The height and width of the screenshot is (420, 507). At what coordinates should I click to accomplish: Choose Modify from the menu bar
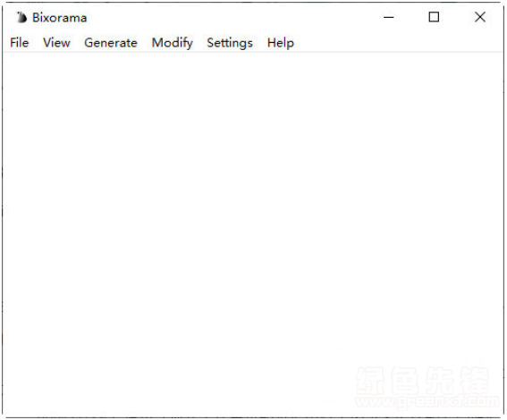[173, 43]
